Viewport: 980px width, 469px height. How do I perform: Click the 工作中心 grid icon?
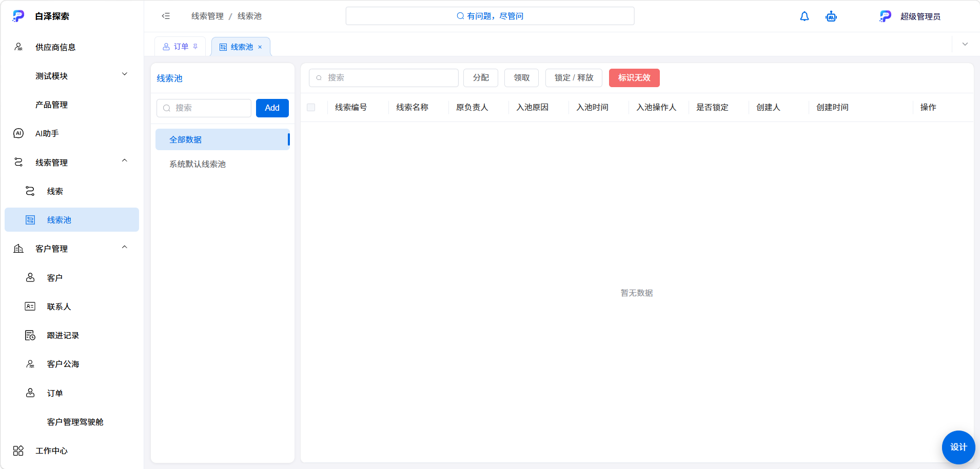18,451
